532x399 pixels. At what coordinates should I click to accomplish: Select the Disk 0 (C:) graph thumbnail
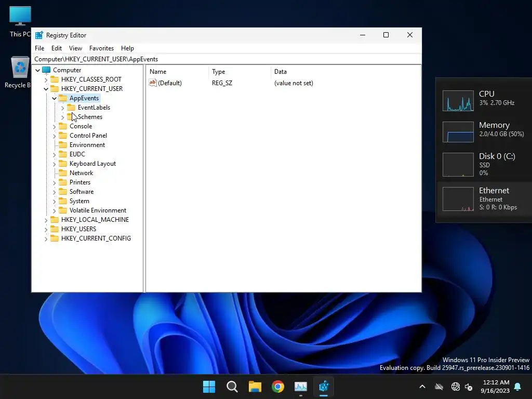pyautogui.click(x=458, y=165)
